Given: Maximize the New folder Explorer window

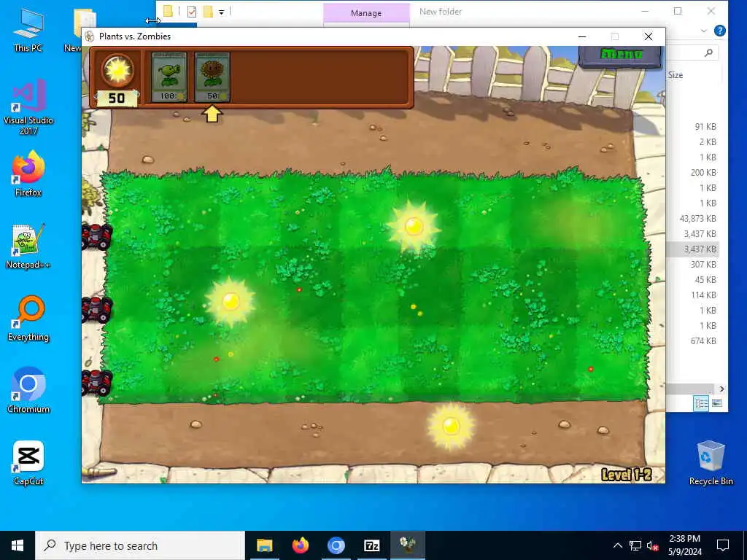Looking at the screenshot, I should (x=678, y=12).
